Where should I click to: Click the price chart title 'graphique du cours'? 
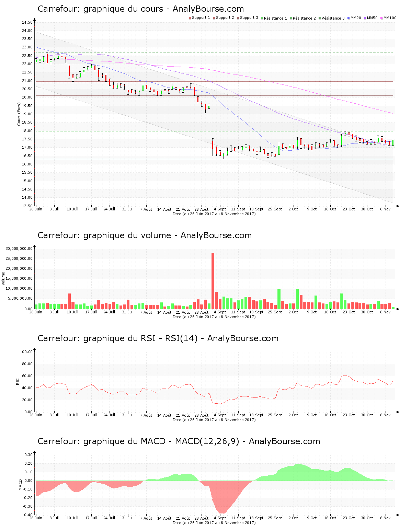pos(123,9)
